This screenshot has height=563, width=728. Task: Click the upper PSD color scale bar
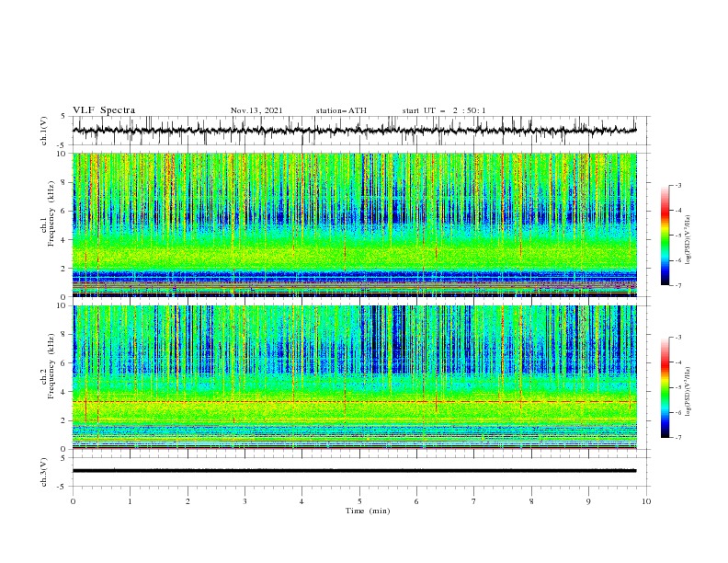665,236
